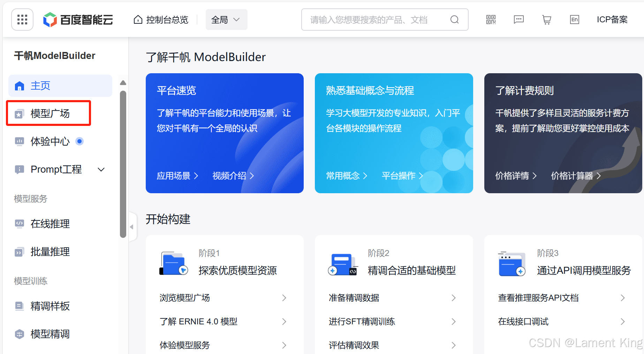The image size is (644, 354).
Task: Open 在线接口调试 row
Action: tap(562, 321)
